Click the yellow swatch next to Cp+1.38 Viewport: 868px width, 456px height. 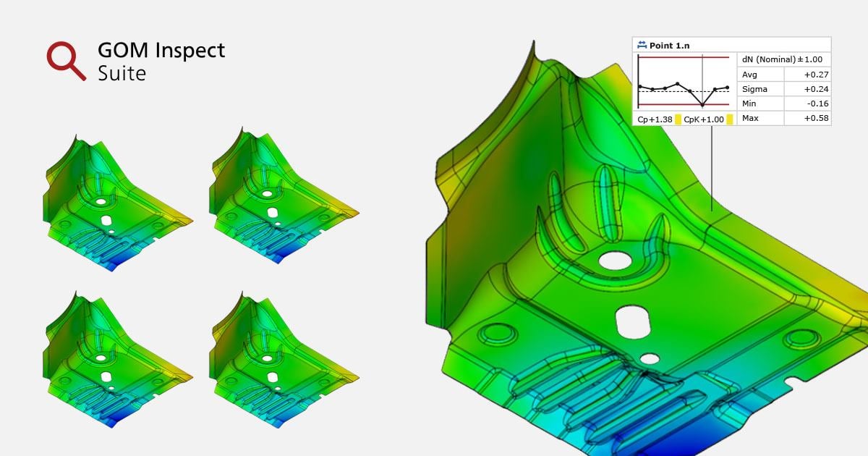click(678, 119)
